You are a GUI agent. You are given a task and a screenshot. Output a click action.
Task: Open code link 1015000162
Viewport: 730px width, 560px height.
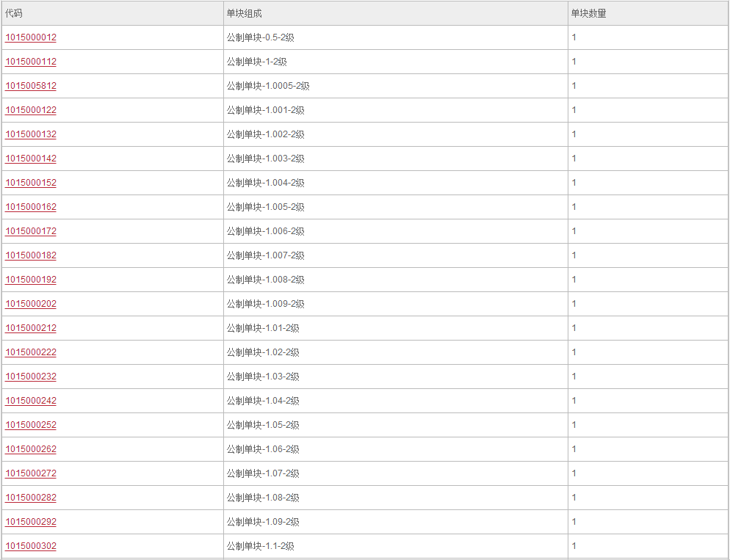(31, 206)
